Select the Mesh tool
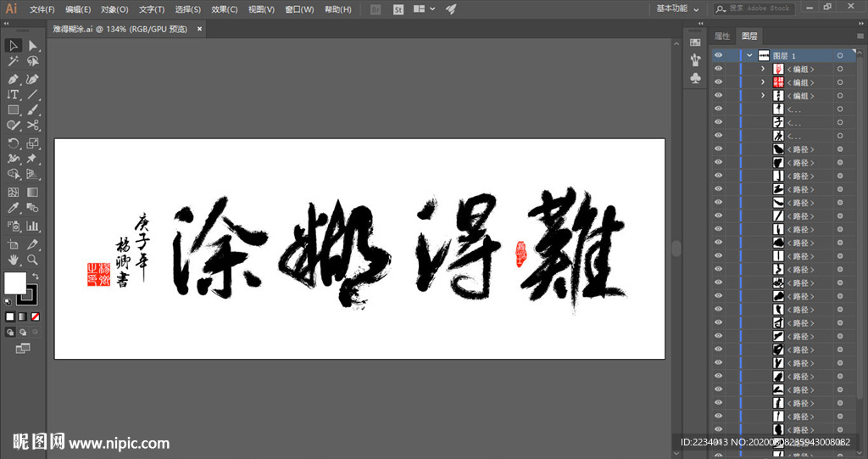Image resolution: width=868 pixels, height=459 pixels. [14, 193]
